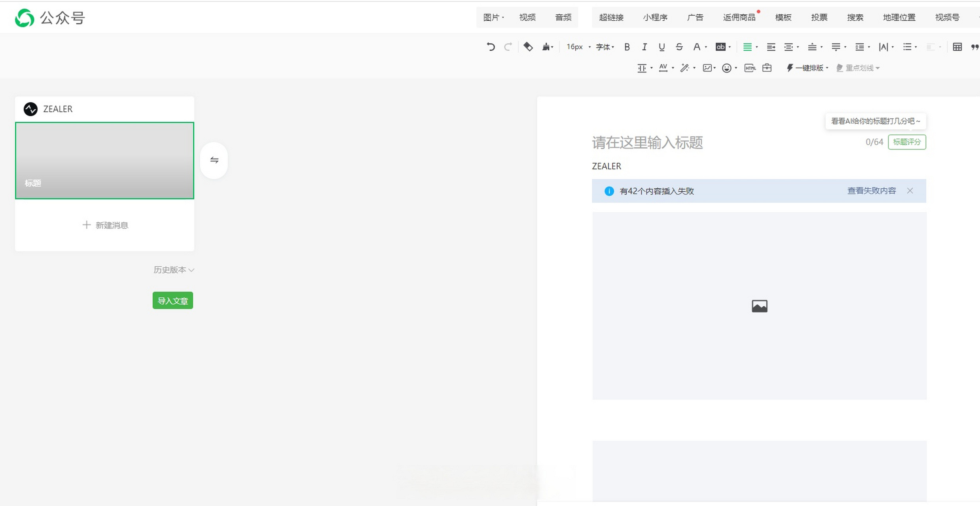Open the 字体 font family dropdown

(x=605, y=47)
